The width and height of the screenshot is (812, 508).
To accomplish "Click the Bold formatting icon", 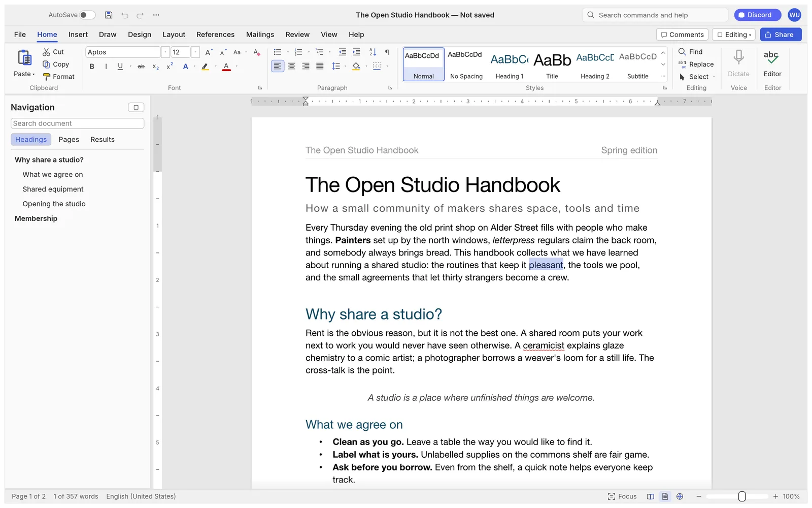I will pyautogui.click(x=92, y=67).
